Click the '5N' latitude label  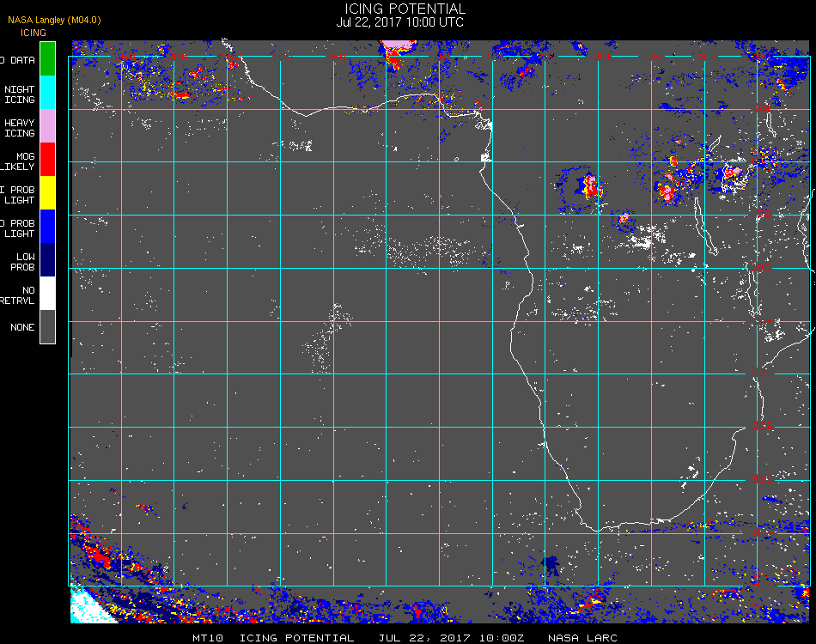click(x=763, y=108)
